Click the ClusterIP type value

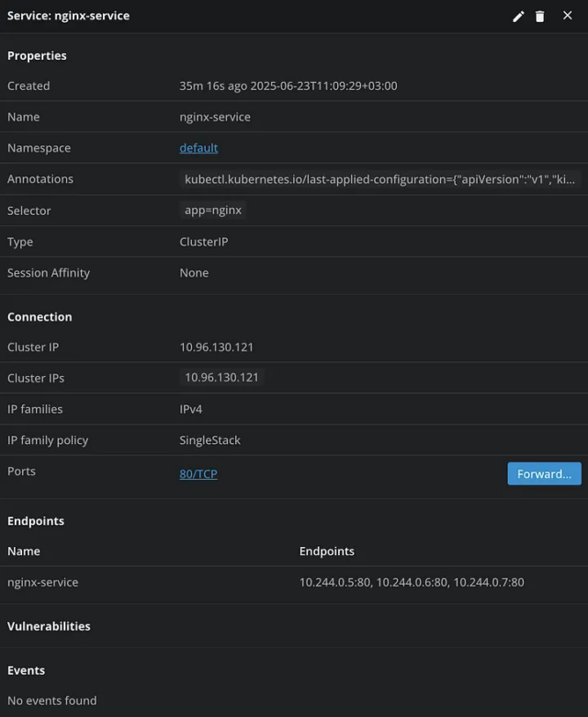point(203,242)
